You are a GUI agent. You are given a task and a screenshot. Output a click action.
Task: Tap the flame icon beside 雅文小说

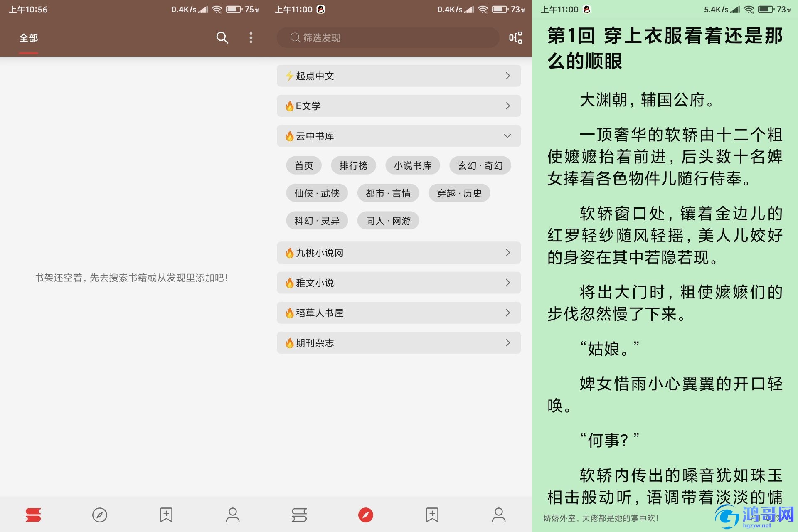coord(290,283)
